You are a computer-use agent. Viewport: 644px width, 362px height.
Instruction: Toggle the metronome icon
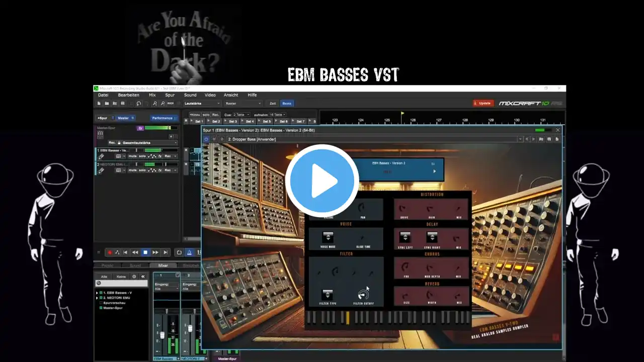189,252
